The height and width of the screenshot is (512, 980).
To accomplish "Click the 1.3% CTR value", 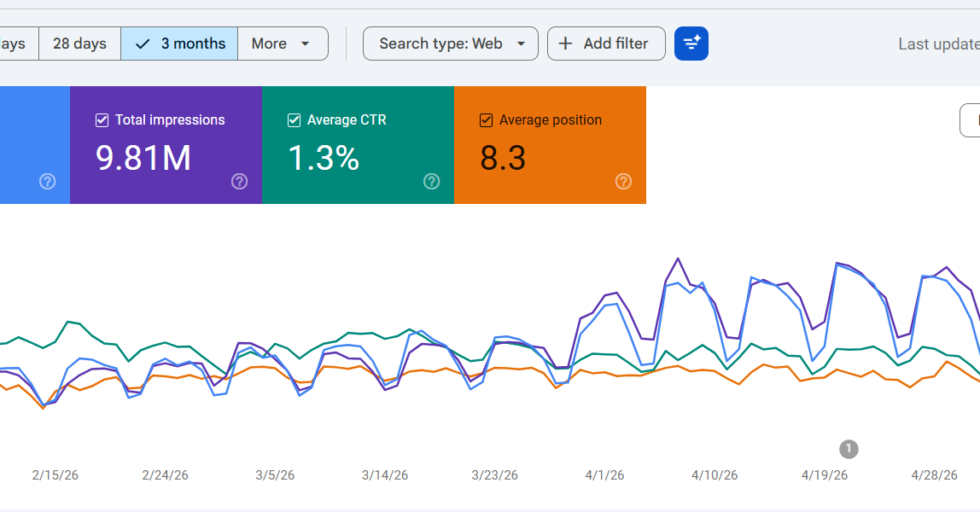I will (x=323, y=158).
